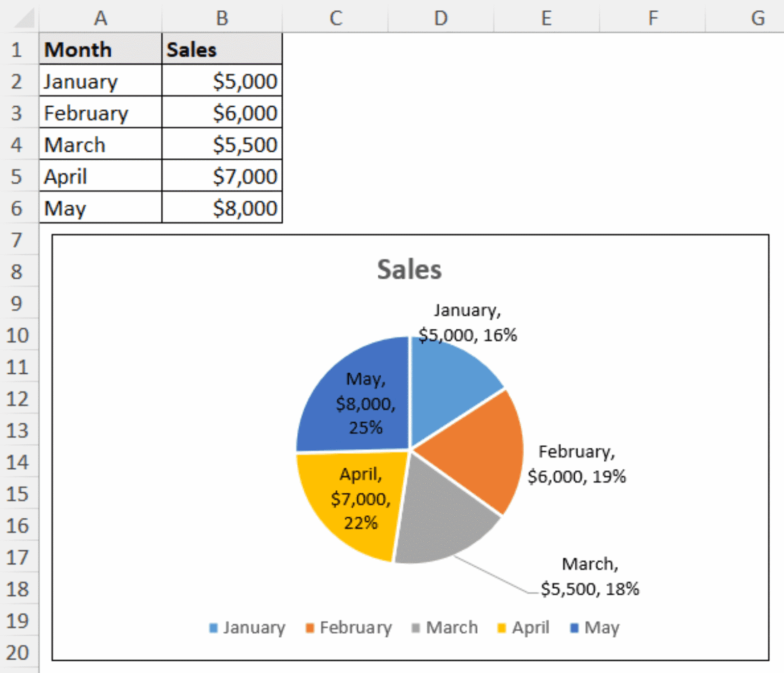The image size is (784, 673).
Task: Select column F header
Action: pos(652,17)
